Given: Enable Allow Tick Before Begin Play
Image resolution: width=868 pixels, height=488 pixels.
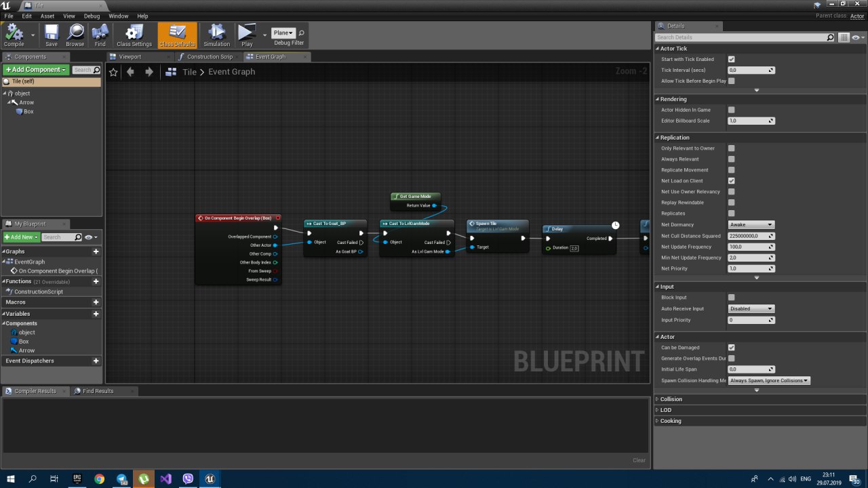Looking at the screenshot, I should pyautogui.click(x=731, y=81).
